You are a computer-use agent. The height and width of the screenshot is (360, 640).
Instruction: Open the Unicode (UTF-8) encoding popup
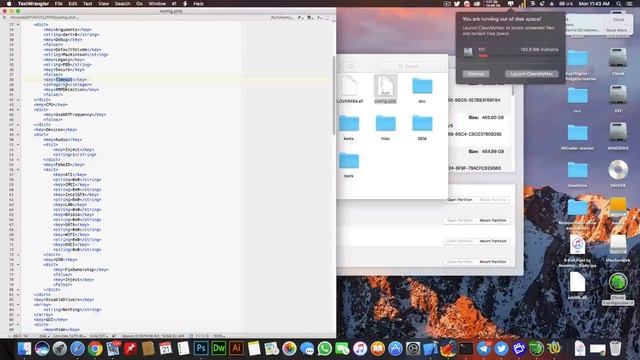tap(69, 336)
